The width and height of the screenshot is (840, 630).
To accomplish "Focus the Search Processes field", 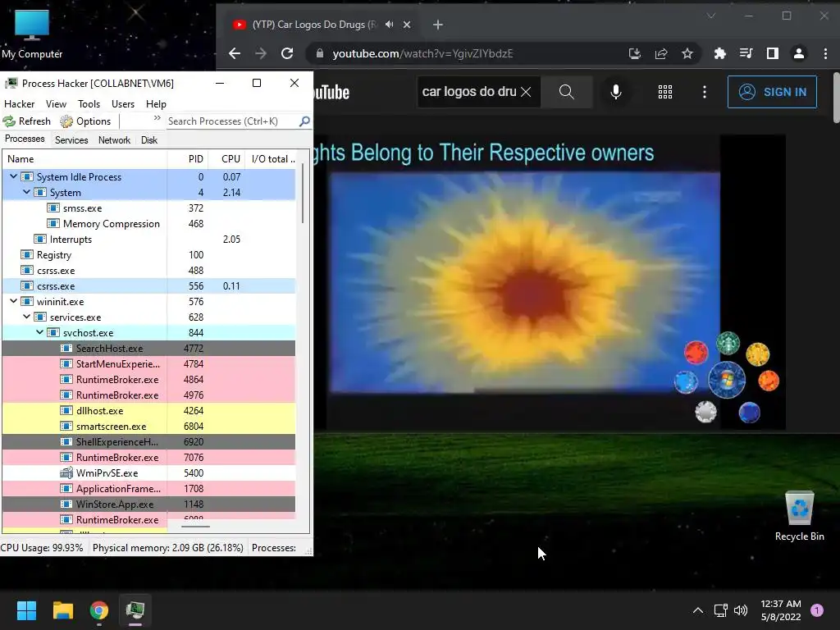I will [232, 121].
